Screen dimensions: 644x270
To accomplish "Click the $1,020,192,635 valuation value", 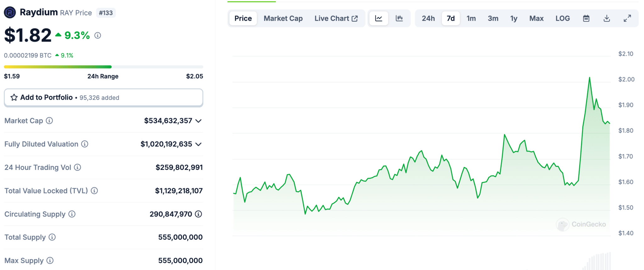I will tap(166, 144).
